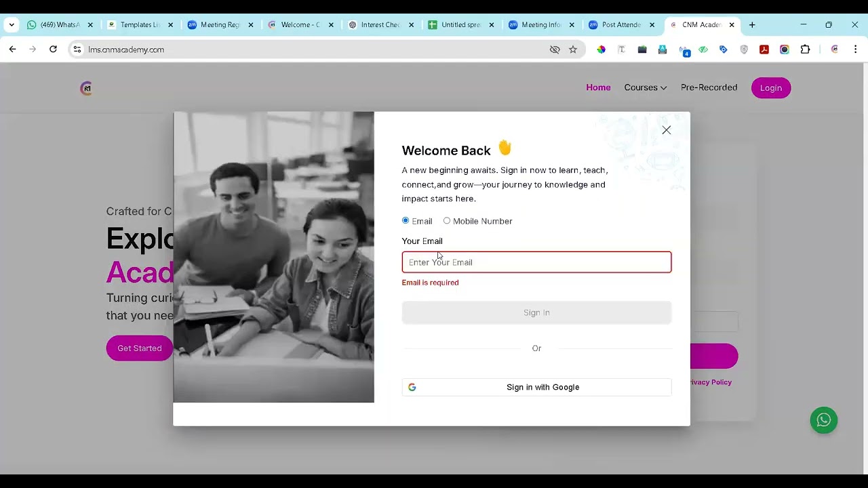868x488 pixels.
Task: Go back to previous page
Action: (12, 49)
